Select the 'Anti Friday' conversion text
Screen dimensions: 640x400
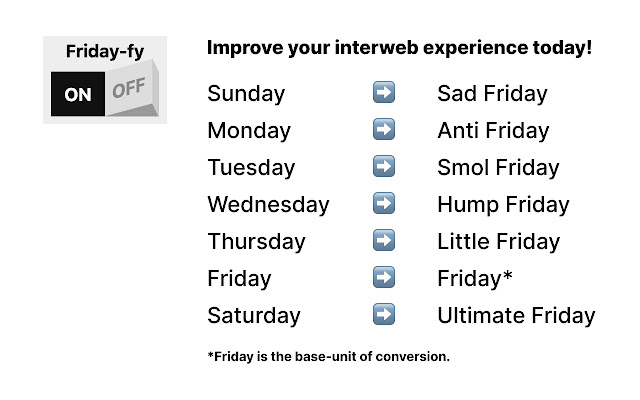(x=493, y=131)
